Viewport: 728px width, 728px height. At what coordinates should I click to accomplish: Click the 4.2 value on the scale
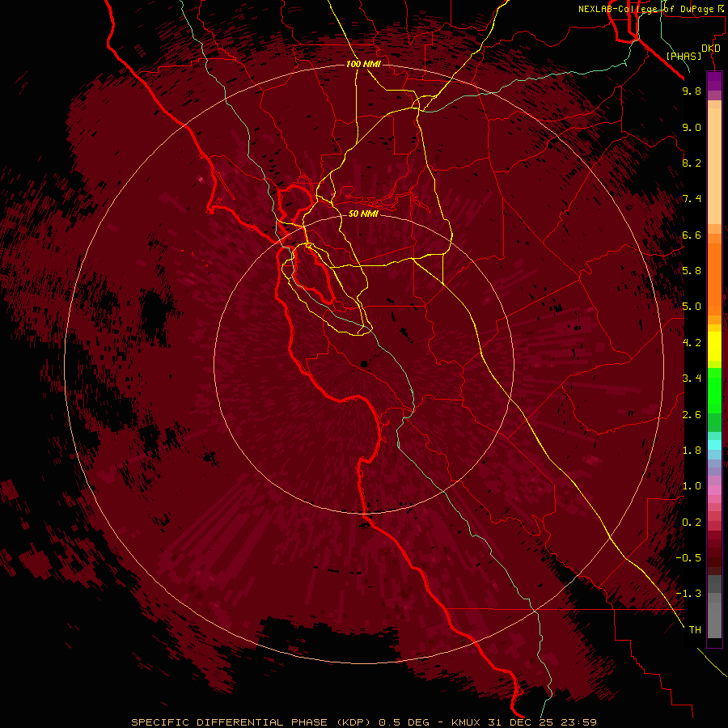tap(692, 343)
